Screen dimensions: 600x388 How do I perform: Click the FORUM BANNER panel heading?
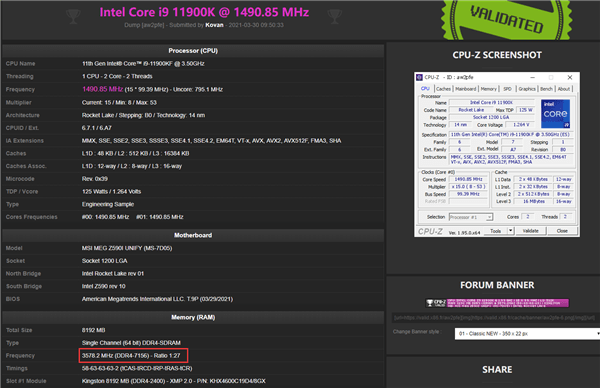click(497, 285)
